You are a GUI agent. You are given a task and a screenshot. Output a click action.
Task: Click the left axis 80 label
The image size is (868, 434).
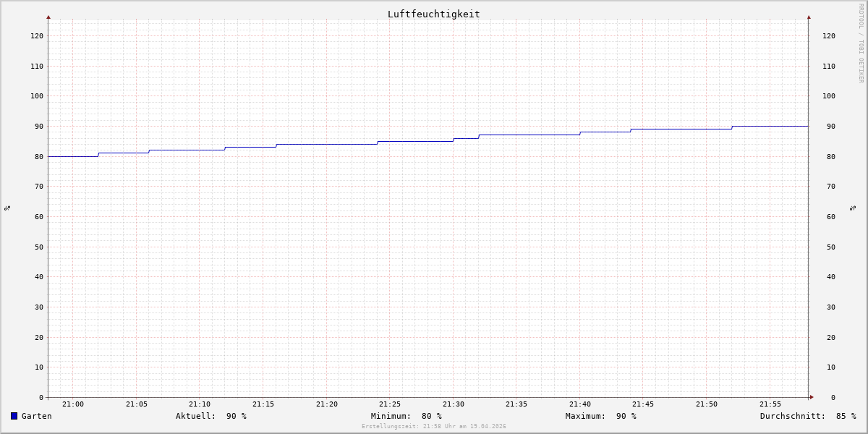39,156
